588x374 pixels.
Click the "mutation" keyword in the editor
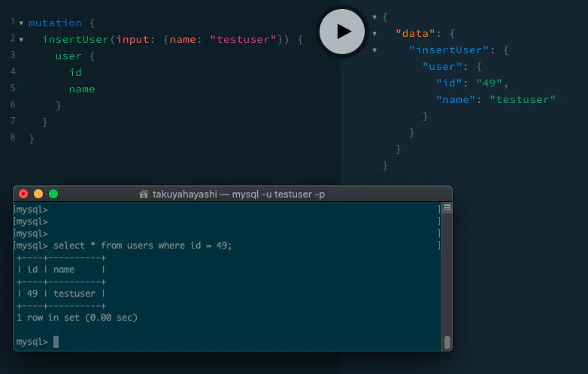(55, 23)
